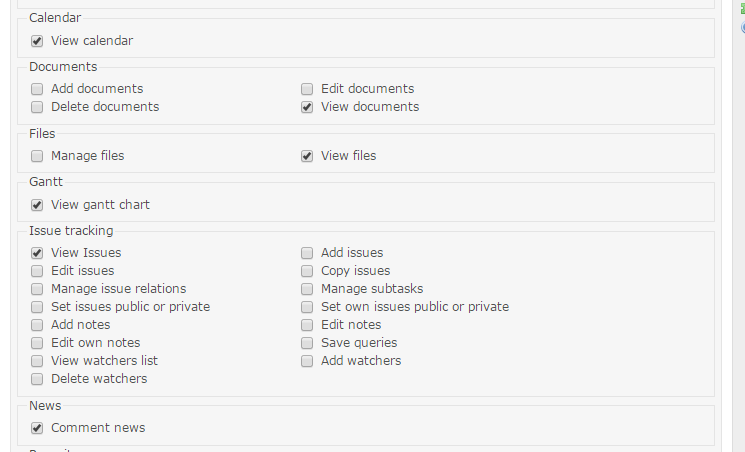
Task: Disable the View files permission
Action: 307,156
